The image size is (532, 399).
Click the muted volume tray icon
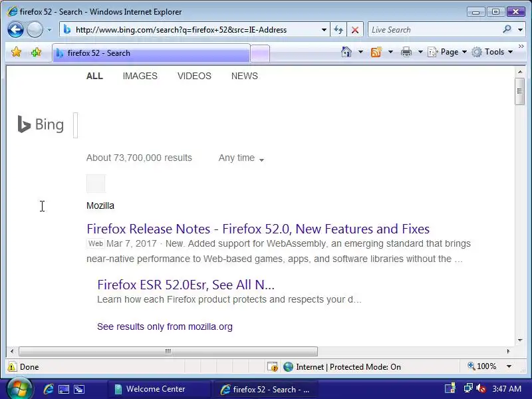pos(480,388)
